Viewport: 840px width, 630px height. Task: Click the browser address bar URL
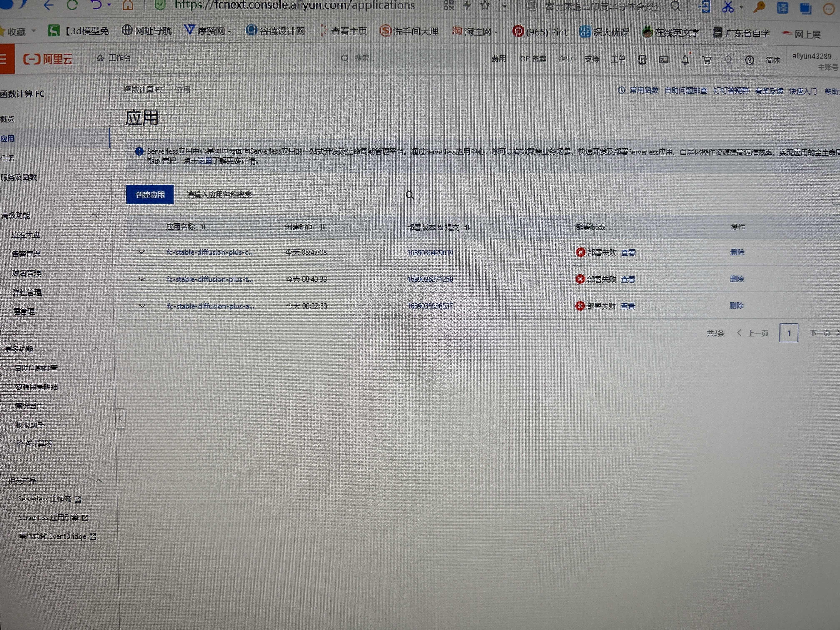click(295, 5)
